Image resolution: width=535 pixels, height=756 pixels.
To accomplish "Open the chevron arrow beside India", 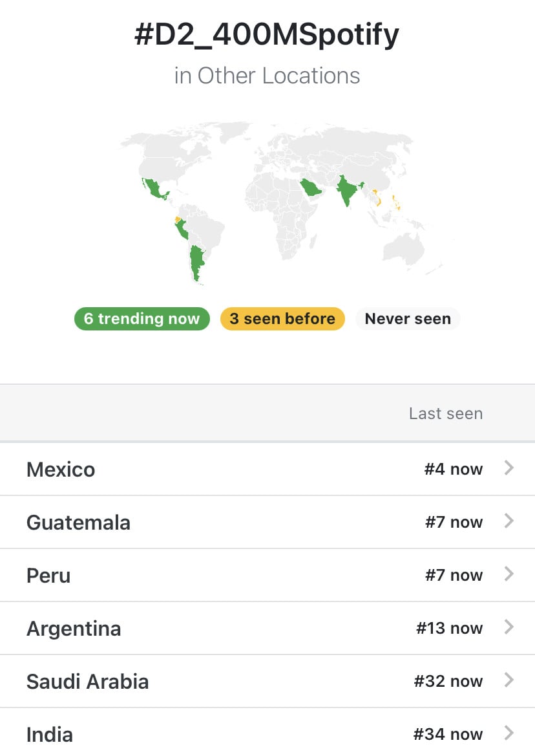I will click(509, 733).
